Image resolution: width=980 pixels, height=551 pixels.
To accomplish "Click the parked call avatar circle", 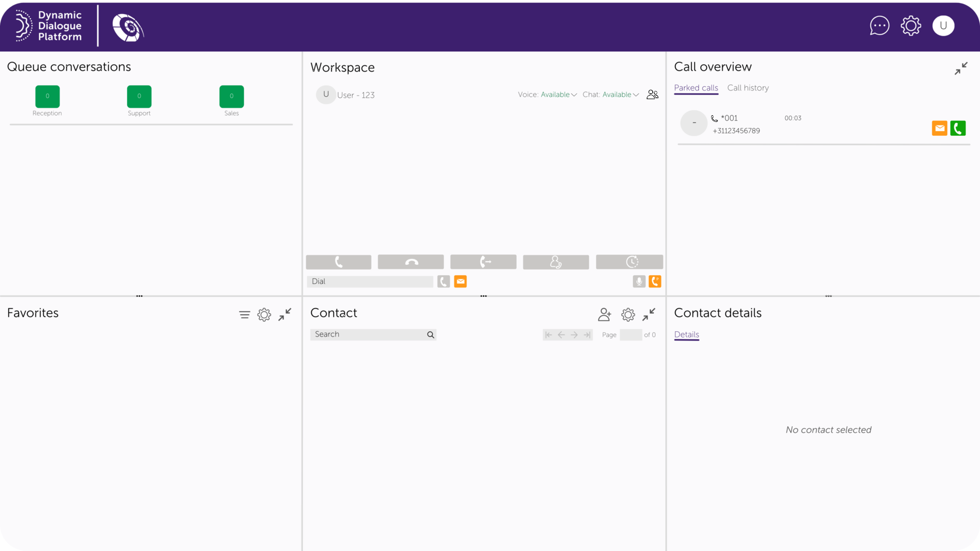I will [x=694, y=123].
